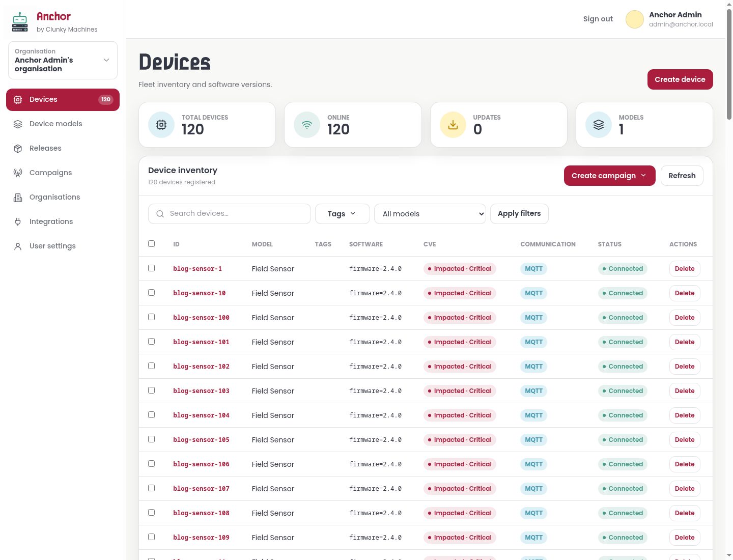Click the Connected status for blog-sensor-102

coord(623,367)
